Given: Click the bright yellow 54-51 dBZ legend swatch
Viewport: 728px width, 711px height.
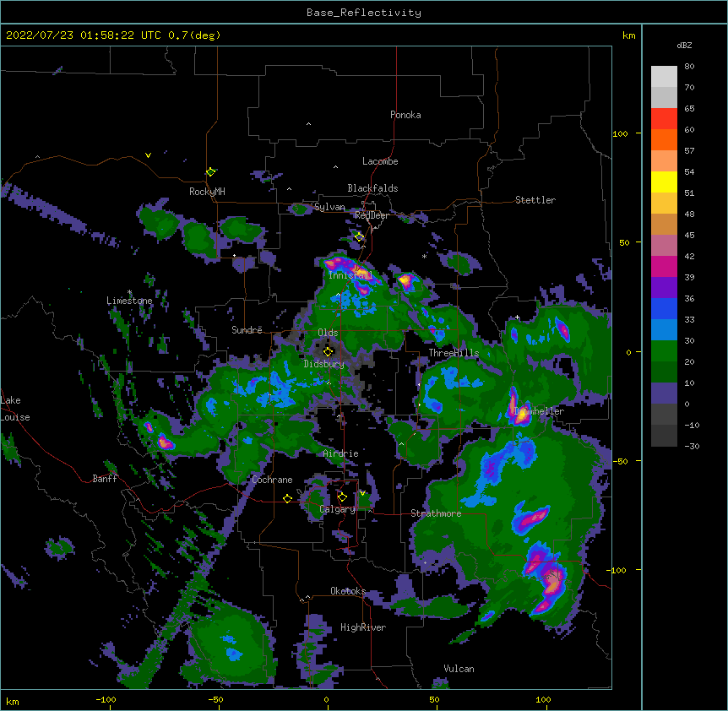Looking at the screenshot, I should [x=664, y=182].
